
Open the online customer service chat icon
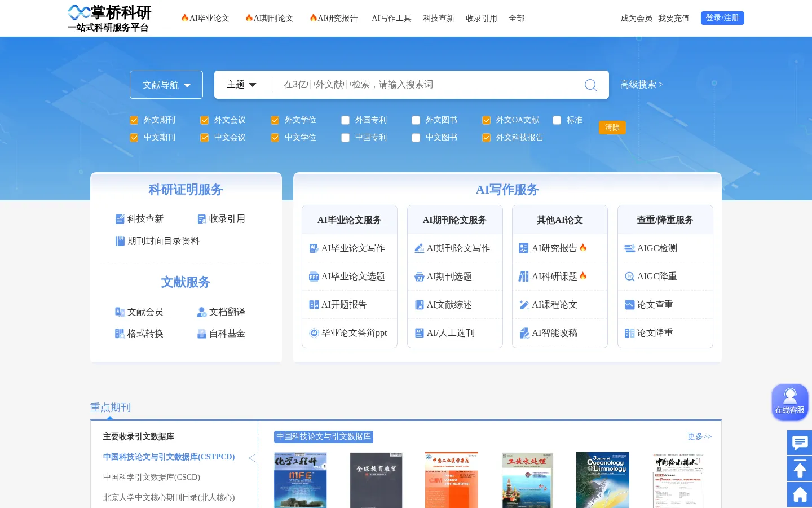(x=790, y=402)
